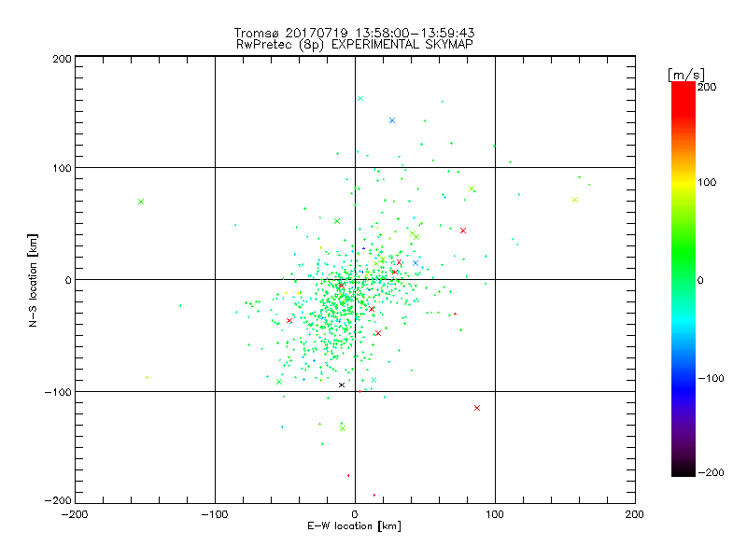Click the N-S axis tick label '-200'

pyautogui.click(x=58, y=500)
